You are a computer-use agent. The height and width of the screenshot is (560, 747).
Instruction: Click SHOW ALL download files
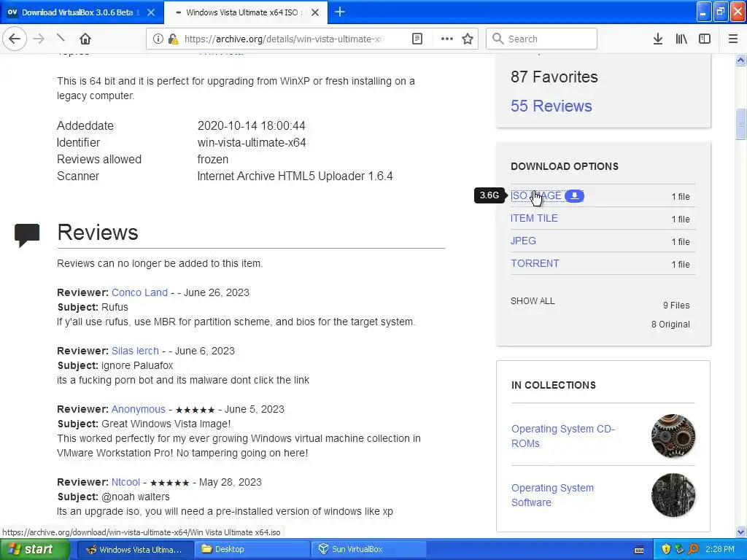tap(533, 301)
